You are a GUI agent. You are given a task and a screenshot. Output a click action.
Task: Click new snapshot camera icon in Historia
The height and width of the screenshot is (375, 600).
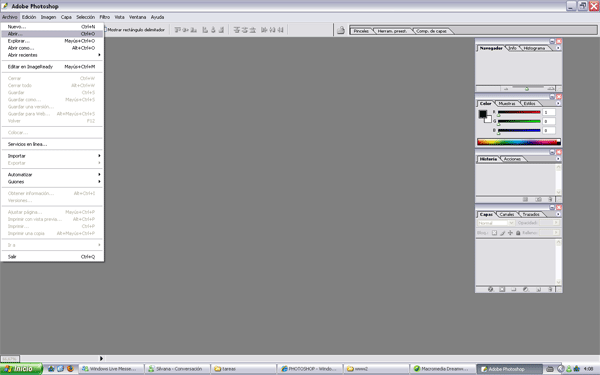[538, 199]
